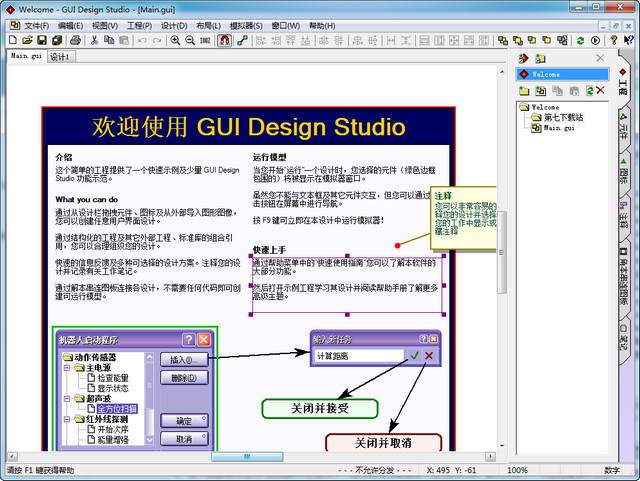Collapse the 红外线探测 tree node in mockup
This screenshot has width=640, height=481.
(x=67, y=419)
